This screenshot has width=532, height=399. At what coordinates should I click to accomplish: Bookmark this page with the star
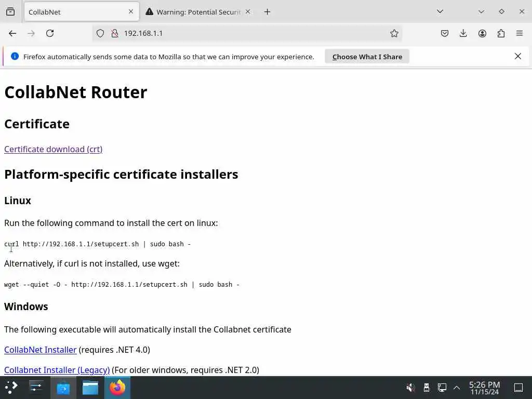click(x=394, y=33)
